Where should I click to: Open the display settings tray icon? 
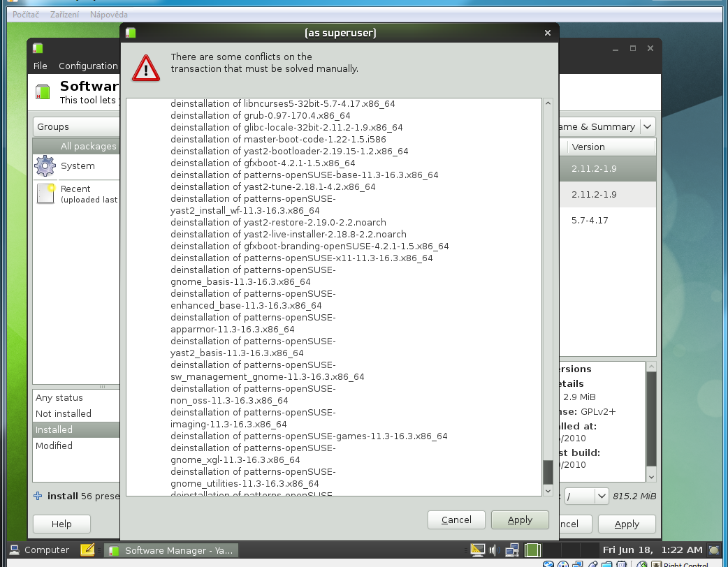point(477,550)
